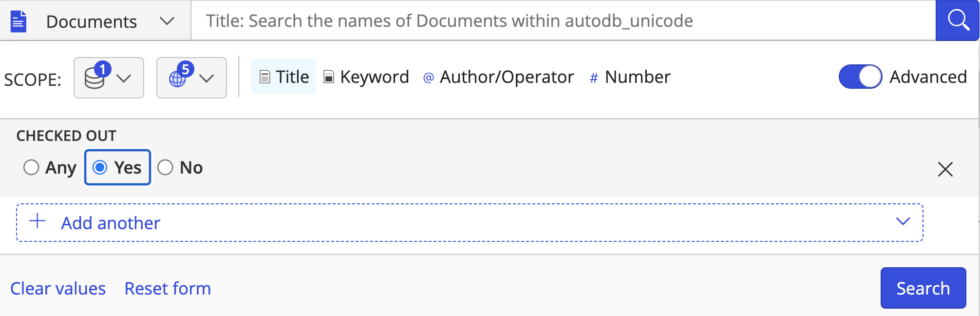
Task: Select the Any radio button
Action: (x=31, y=167)
